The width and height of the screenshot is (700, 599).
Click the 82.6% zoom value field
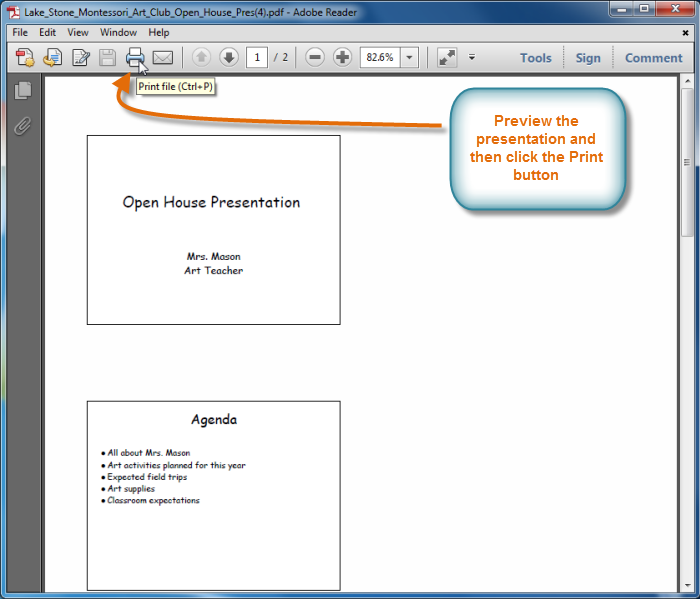pyautogui.click(x=380, y=58)
